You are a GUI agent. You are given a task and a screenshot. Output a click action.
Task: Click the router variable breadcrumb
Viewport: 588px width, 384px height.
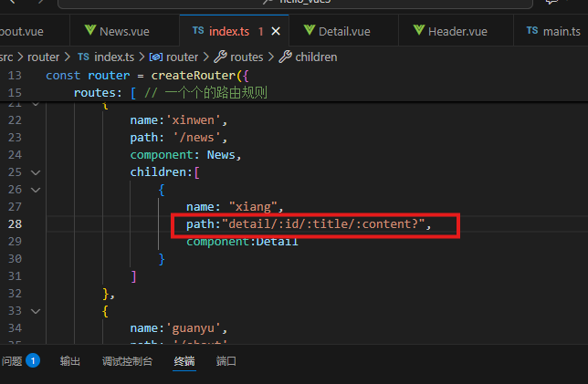tap(182, 57)
